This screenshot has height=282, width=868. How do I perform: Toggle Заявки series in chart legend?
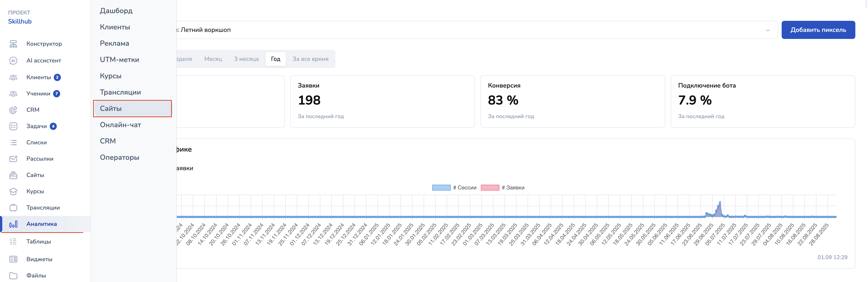click(502, 188)
